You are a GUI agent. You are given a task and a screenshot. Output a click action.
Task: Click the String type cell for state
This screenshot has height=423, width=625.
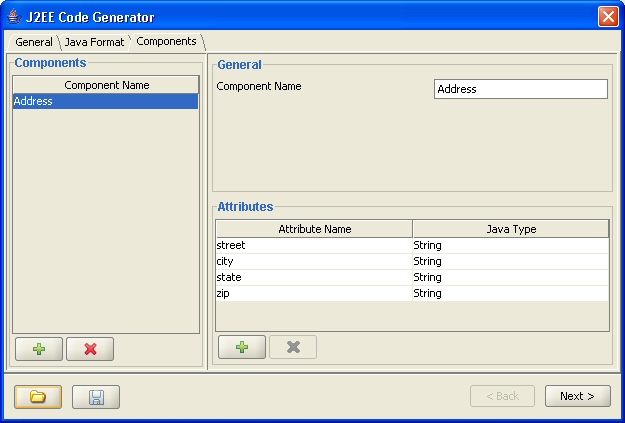(x=511, y=277)
